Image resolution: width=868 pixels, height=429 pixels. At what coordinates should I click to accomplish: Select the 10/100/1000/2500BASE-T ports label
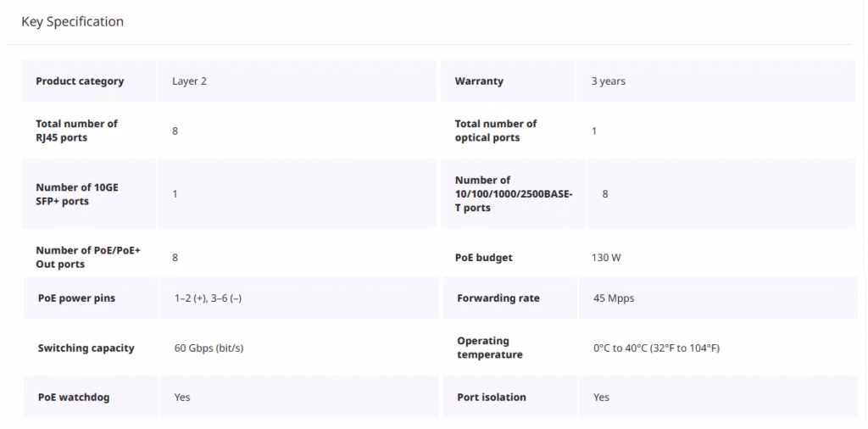[x=513, y=194]
